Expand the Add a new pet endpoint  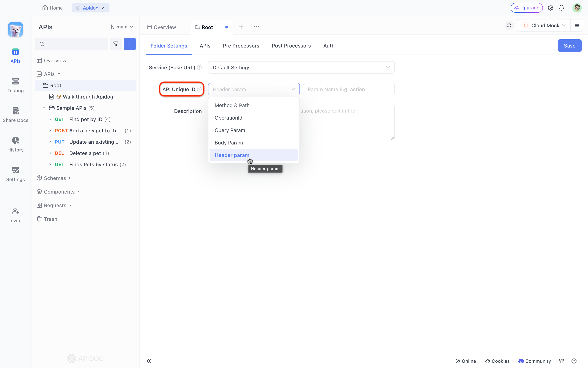tap(50, 130)
